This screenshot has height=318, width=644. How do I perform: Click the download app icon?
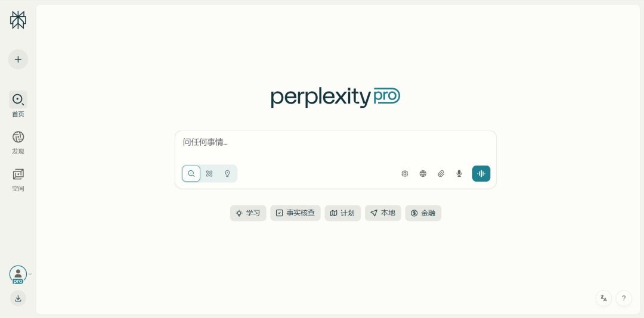[18, 298]
